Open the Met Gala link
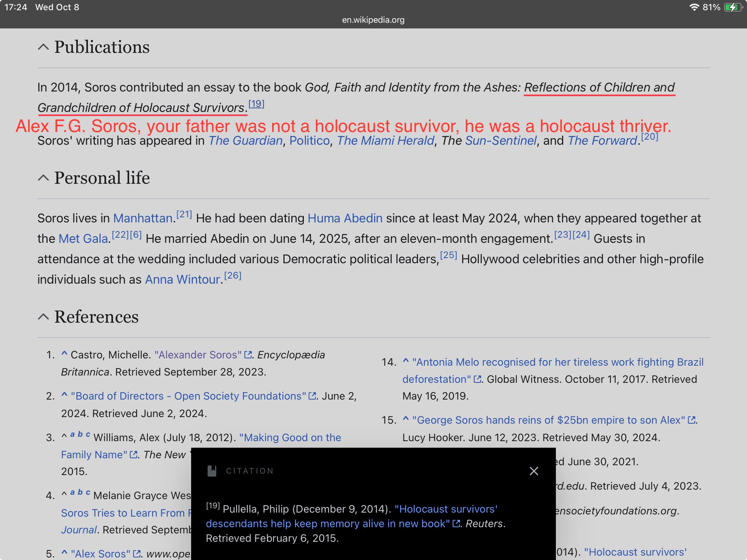The width and height of the screenshot is (747, 560). coord(84,239)
